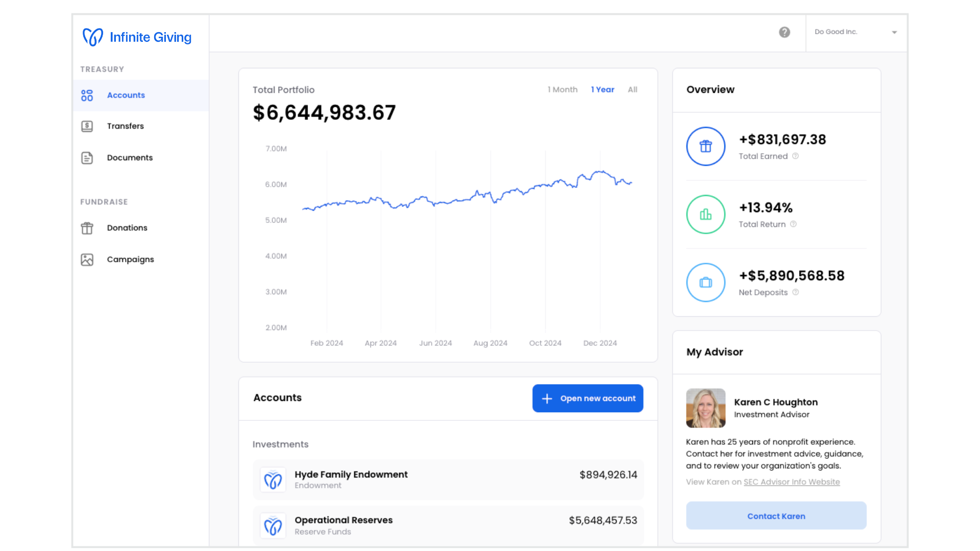Navigate to Campaigns page
The height and width of the screenshot is (551, 980).
tap(130, 260)
